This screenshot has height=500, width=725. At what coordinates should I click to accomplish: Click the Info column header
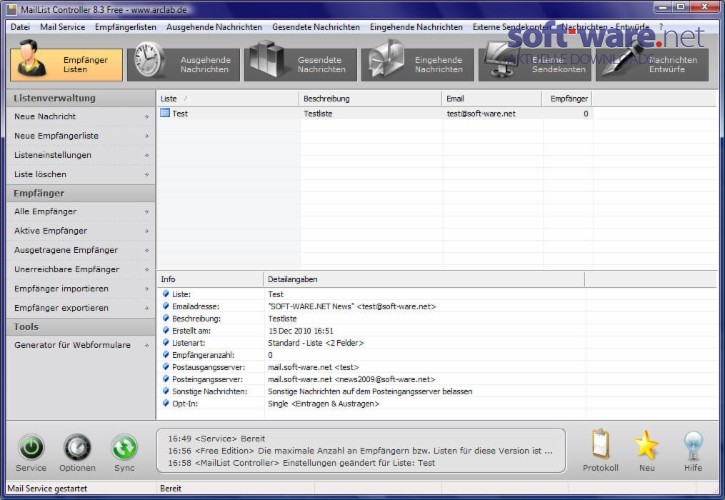coord(210,279)
